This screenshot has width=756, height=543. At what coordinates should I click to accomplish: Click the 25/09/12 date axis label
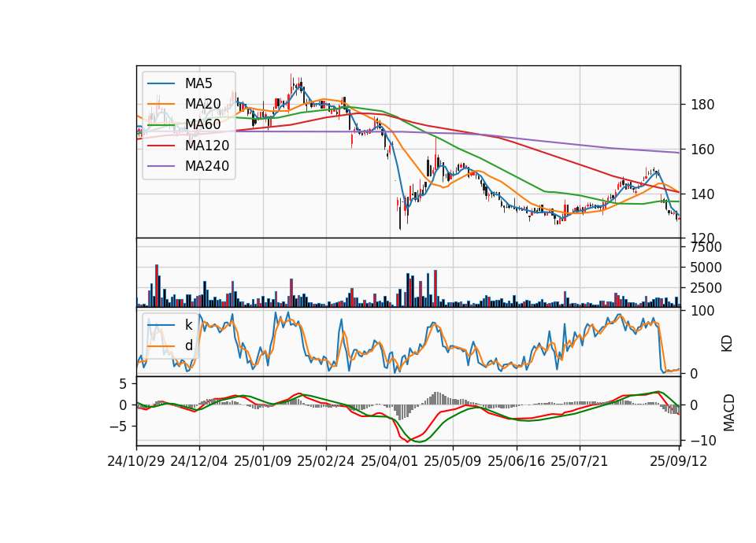678,462
